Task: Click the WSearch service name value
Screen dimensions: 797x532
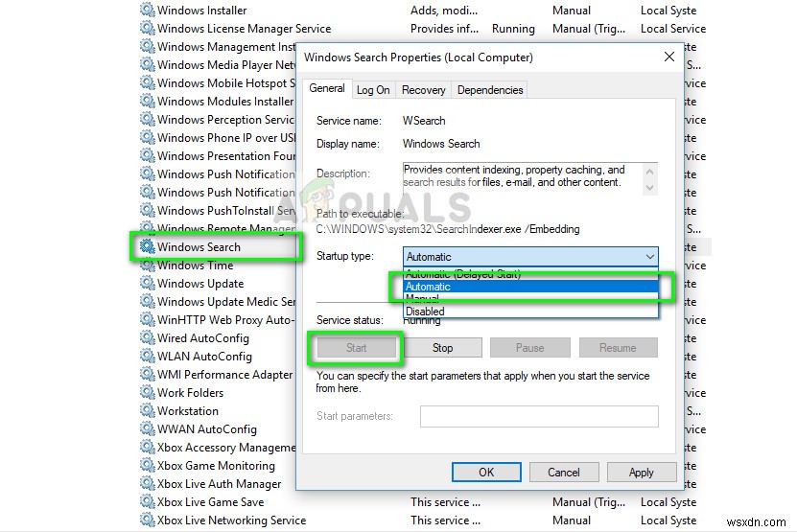Action: 424,121
